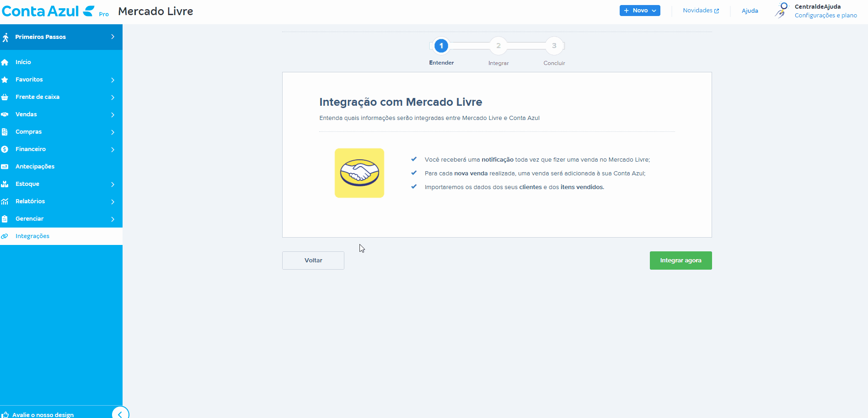This screenshot has height=418, width=868.
Task: Click the Início home icon
Action: tap(5, 62)
